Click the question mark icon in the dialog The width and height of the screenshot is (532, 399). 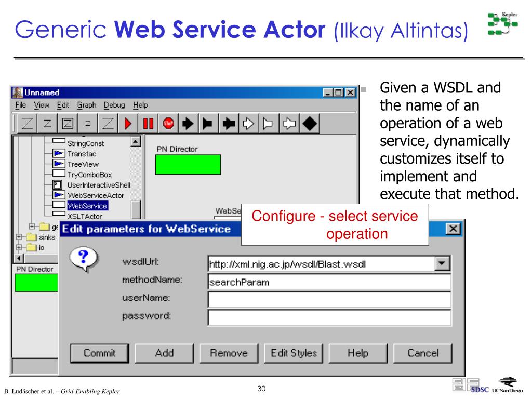coord(84,260)
